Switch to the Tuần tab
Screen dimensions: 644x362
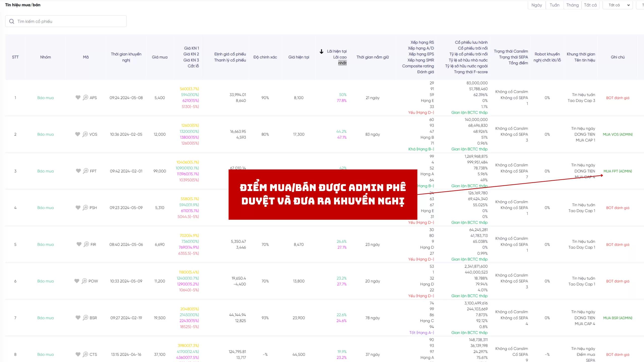[x=554, y=5]
